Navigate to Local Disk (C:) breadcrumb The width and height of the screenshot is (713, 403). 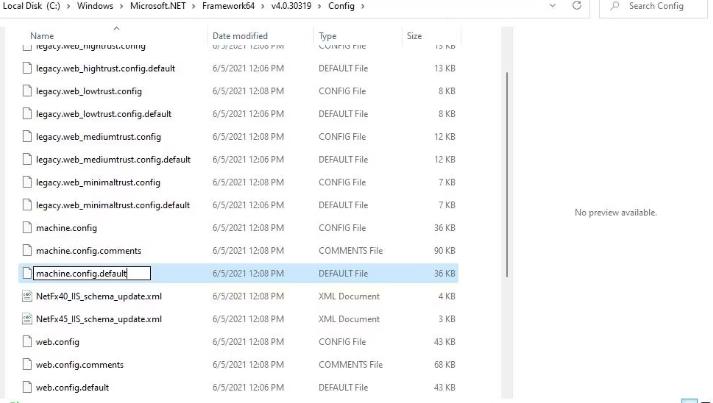pyautogui.click(x=31, y=6)
